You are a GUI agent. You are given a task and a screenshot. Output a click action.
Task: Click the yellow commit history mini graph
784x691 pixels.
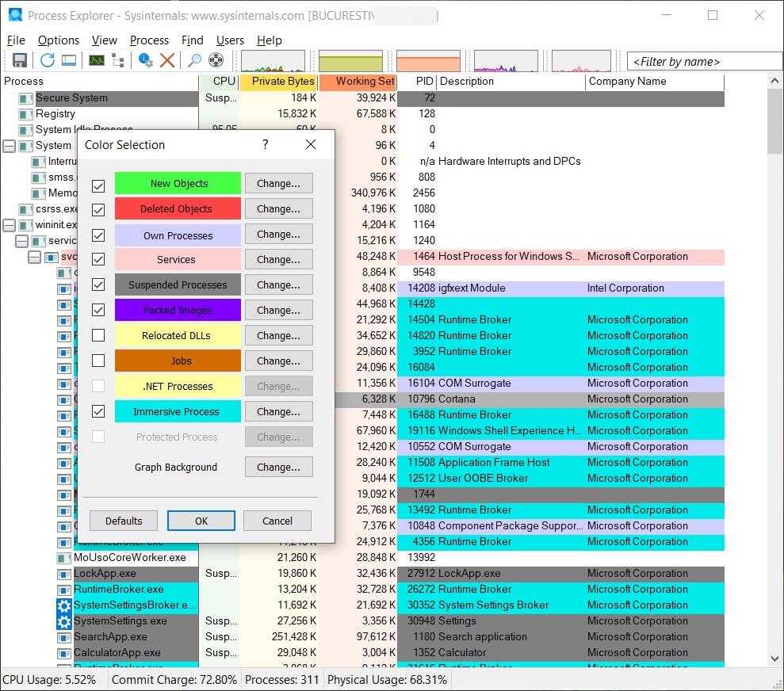click(350, 61)
